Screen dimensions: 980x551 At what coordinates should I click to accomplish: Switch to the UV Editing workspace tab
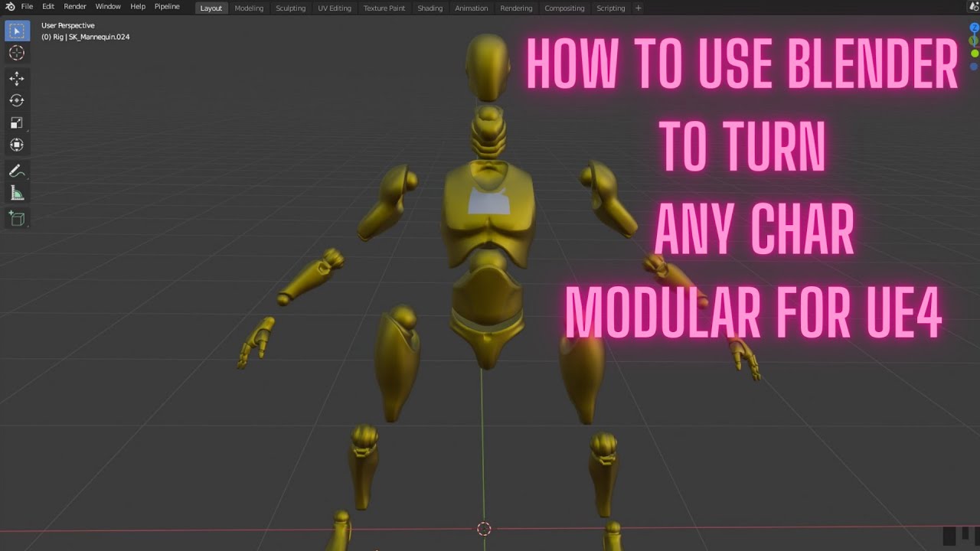[335, 8]
